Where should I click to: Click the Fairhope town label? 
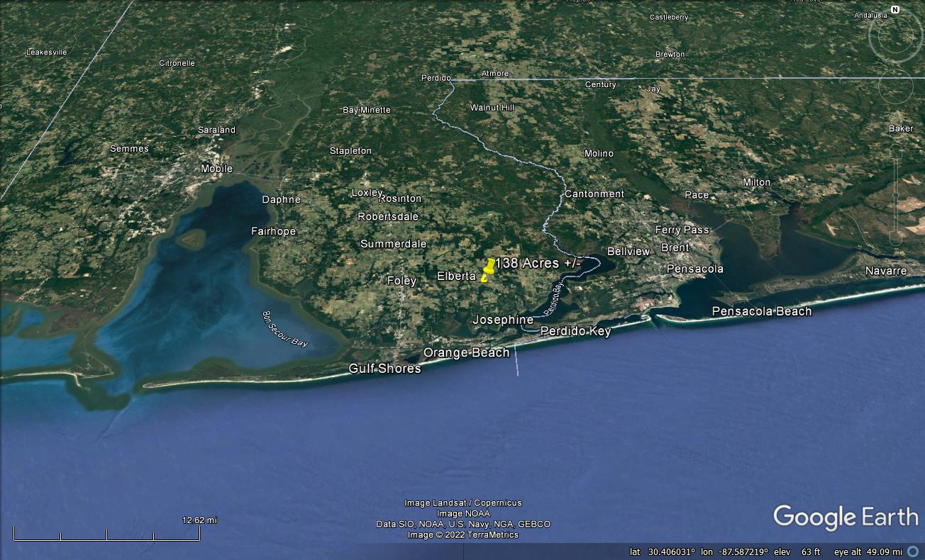(x=273, y=231)
